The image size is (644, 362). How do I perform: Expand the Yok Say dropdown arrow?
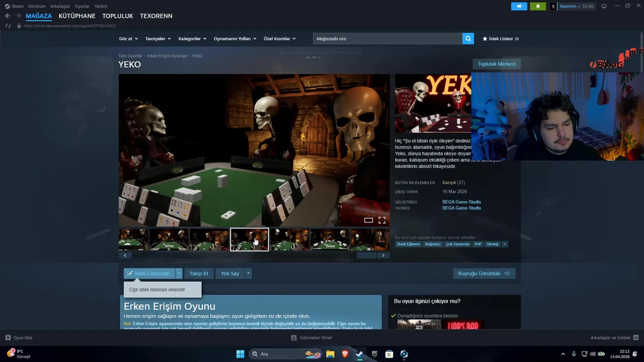(x=248, y=274)
